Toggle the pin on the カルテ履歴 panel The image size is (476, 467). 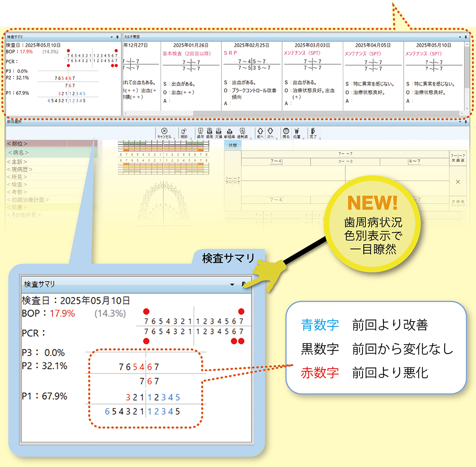pos(466,37)
